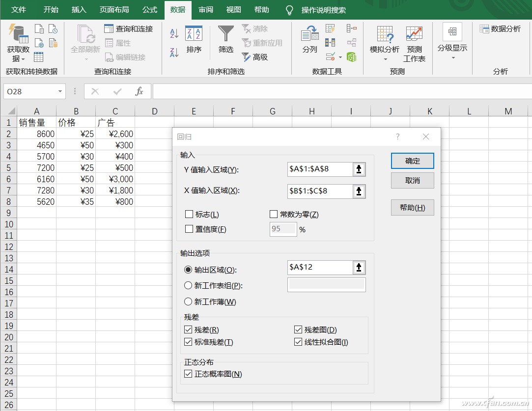Close the 回归 regression dialog
Image resolution: width=532 pixels, height=411 pixels.
(426, 137)
